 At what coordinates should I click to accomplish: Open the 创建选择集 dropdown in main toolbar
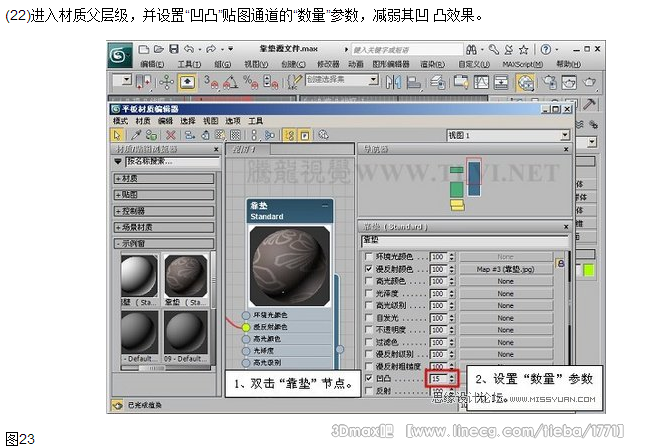pyautogui.click(x=374, y=79)
